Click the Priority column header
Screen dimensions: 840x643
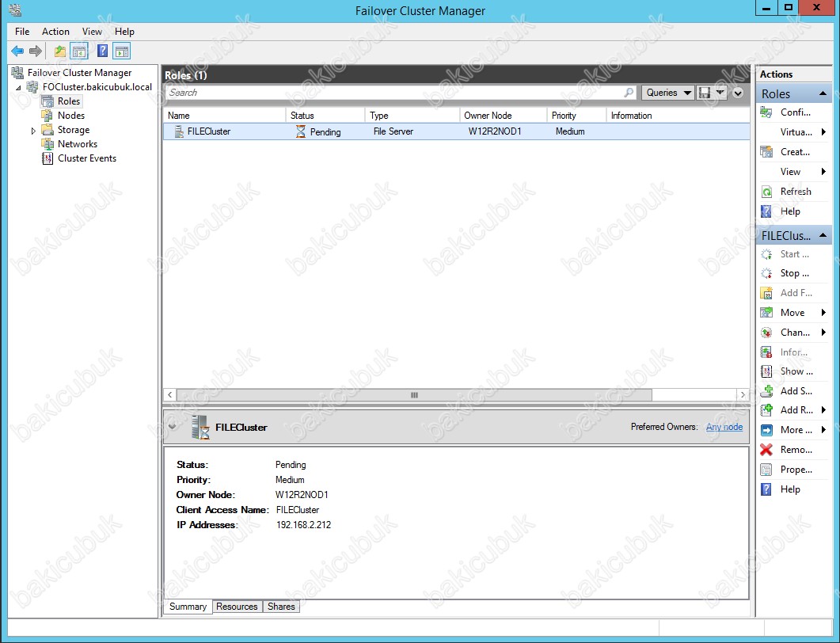576,116
